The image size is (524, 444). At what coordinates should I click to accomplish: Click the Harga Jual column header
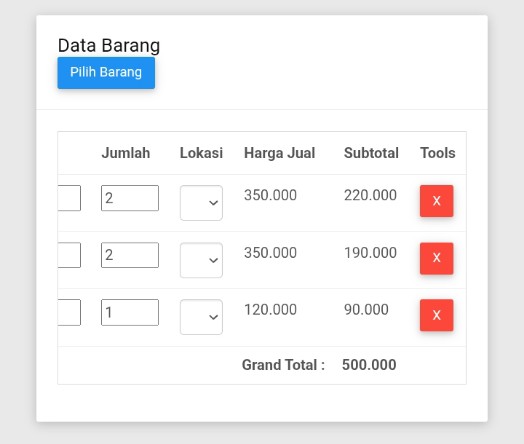click(x=279, y=153)
